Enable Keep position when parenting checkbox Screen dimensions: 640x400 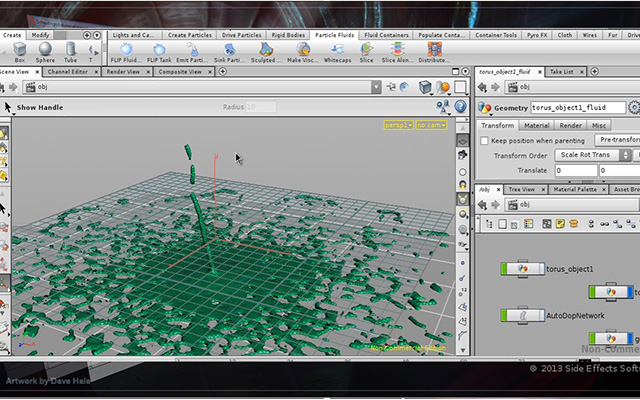pos(484,141)
